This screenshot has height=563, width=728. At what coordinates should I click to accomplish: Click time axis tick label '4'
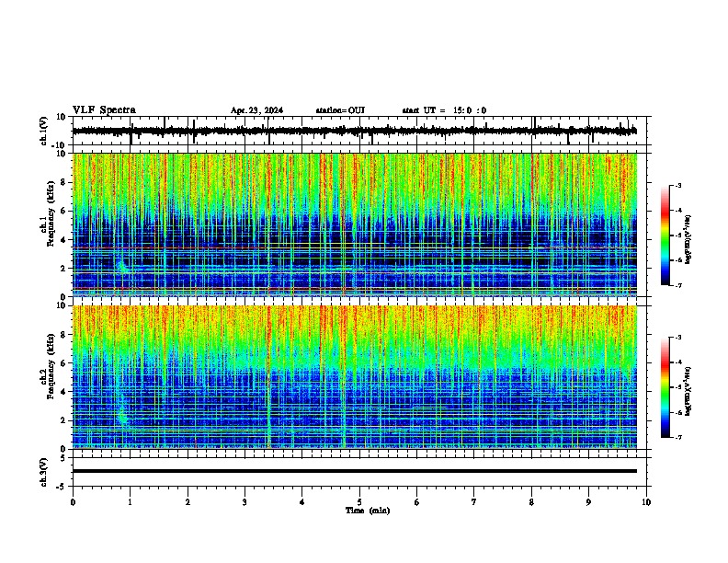pyautogui.click(x=302, y=502)
